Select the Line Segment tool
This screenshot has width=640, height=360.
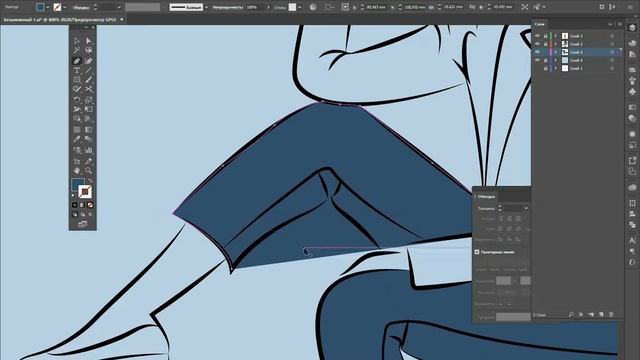89,70
